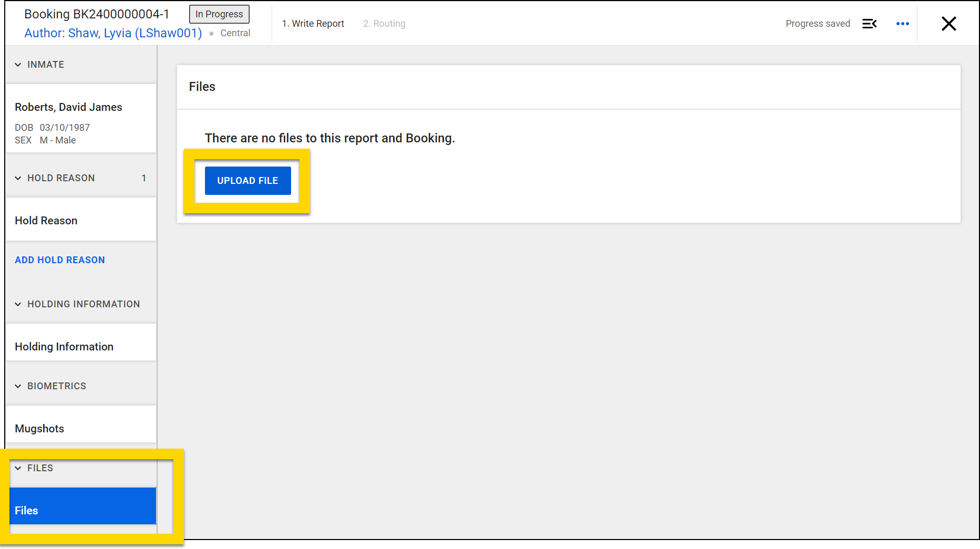This screenshot has width=980, height=549.
Task: Select Mugshots in the sidebar
Action: (39, 428)
